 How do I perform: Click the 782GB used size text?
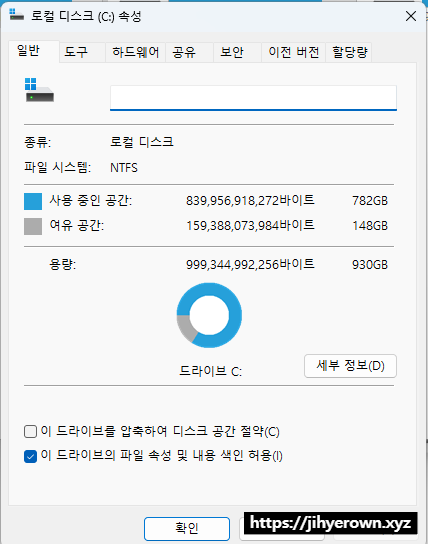(x=370, y=201)
